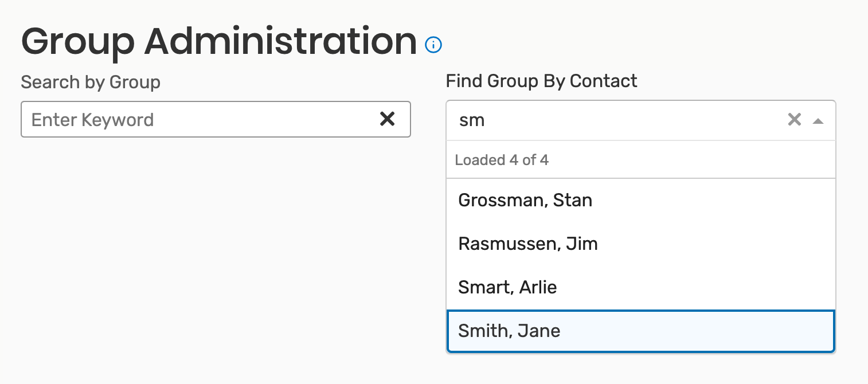The width and height of the screenshot is (868, 384).
Task: Choose Rasmussen, Jim from the results
Action: coord(528,244)
